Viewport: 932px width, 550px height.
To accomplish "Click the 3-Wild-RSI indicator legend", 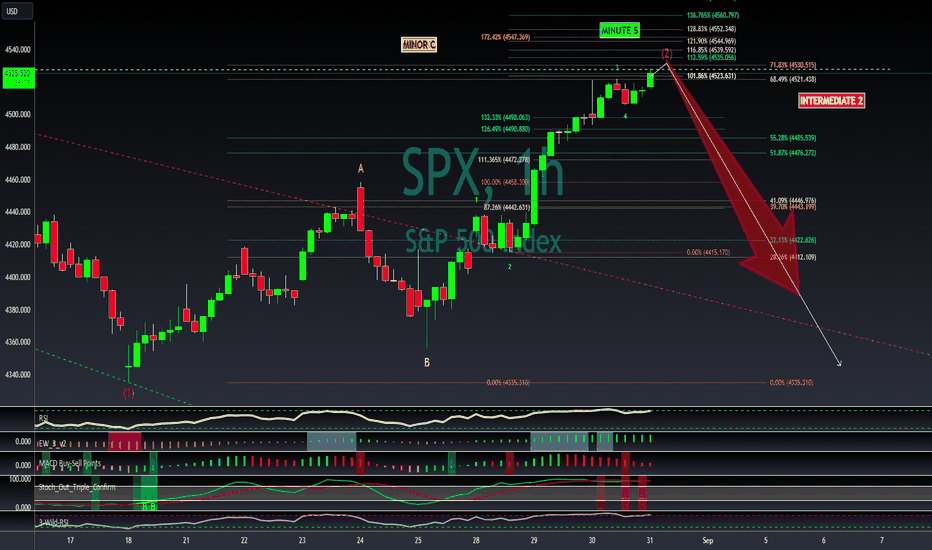I will (53, 523).
